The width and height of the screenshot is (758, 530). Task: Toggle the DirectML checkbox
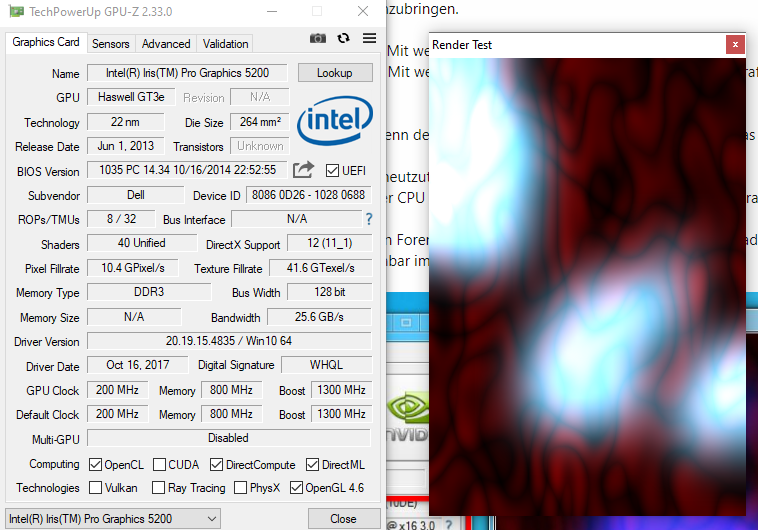point(312,465)
